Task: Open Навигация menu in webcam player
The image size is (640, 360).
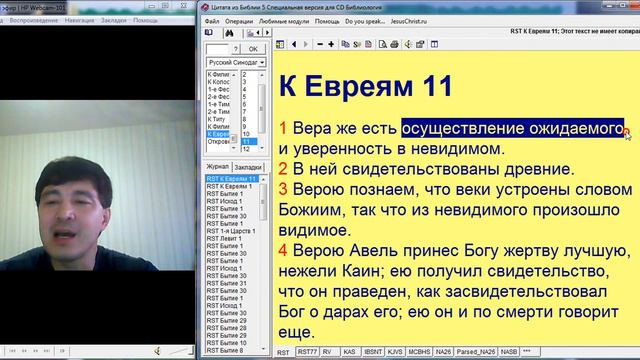Action: click(79, 20)
